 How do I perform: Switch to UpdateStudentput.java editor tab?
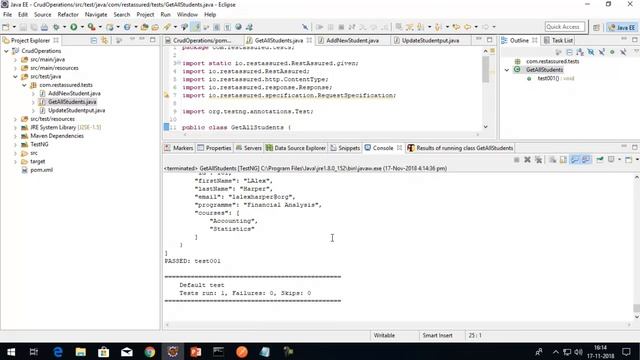tap(430, 40)
